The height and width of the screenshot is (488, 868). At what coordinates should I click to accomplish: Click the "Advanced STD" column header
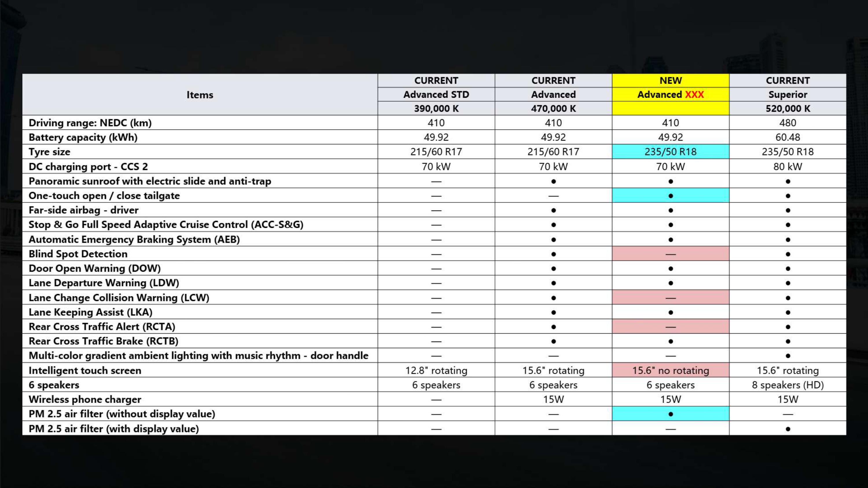tap(436, 95)
